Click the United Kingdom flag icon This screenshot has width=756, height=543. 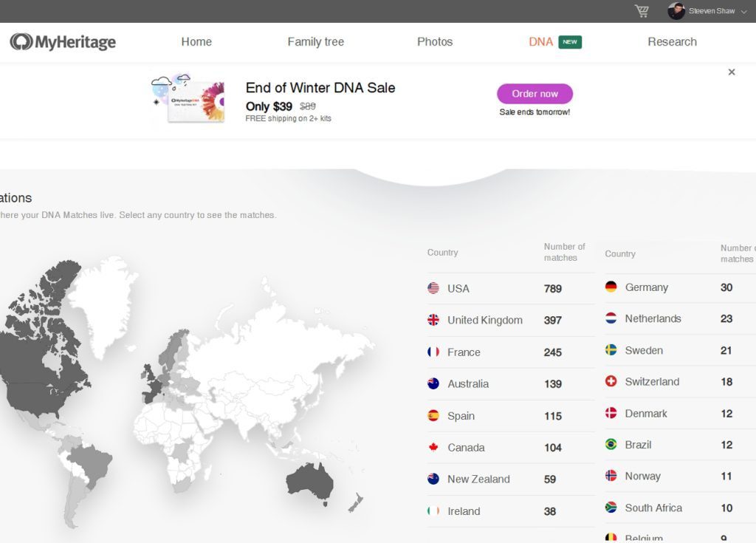[x=433, y=320]
